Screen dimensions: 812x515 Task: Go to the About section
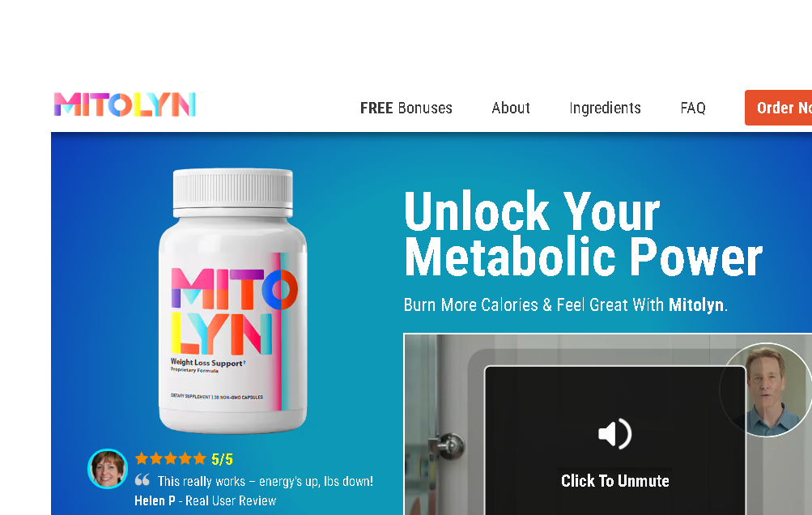511,108
